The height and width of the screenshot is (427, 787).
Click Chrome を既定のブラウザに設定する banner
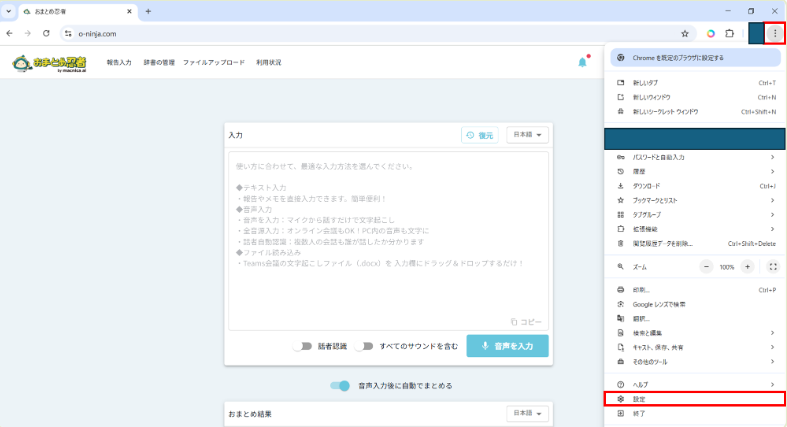[695, 58]
